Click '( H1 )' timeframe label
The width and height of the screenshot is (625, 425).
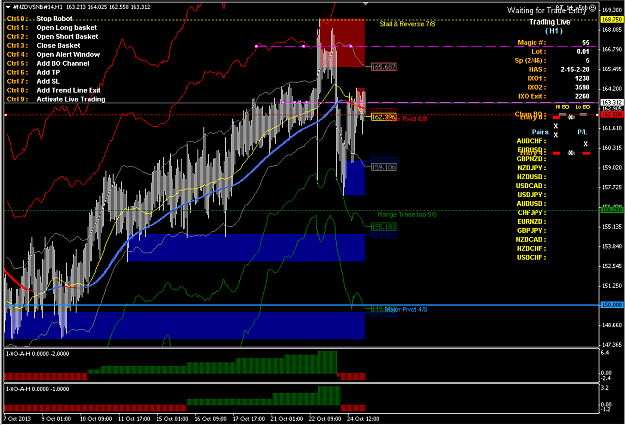click(554, 31)
